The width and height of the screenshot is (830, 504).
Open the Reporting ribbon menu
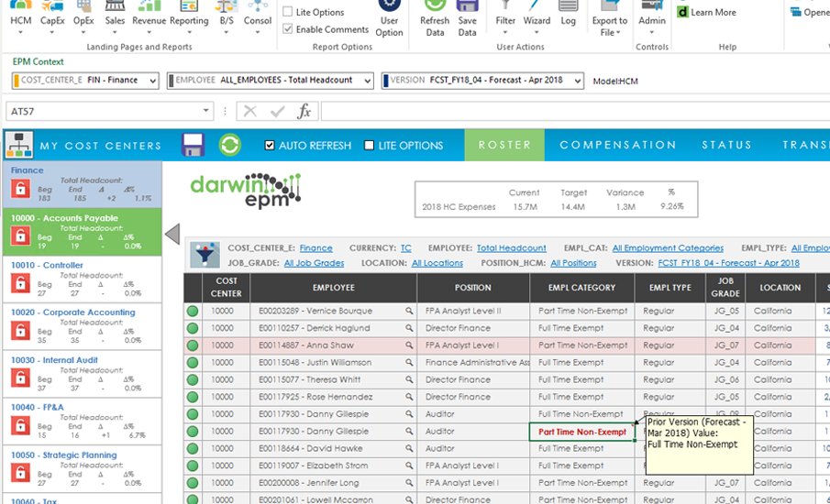(189, 18)
